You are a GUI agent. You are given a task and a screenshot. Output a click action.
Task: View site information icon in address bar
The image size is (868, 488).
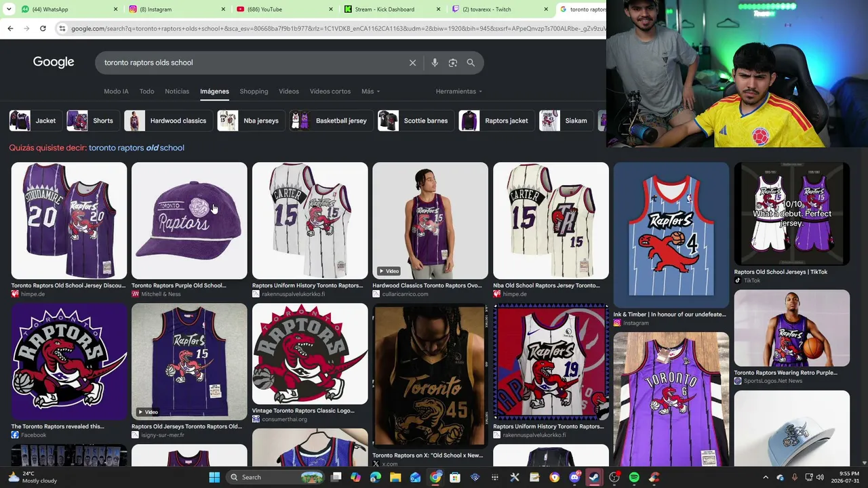(62, 28)
